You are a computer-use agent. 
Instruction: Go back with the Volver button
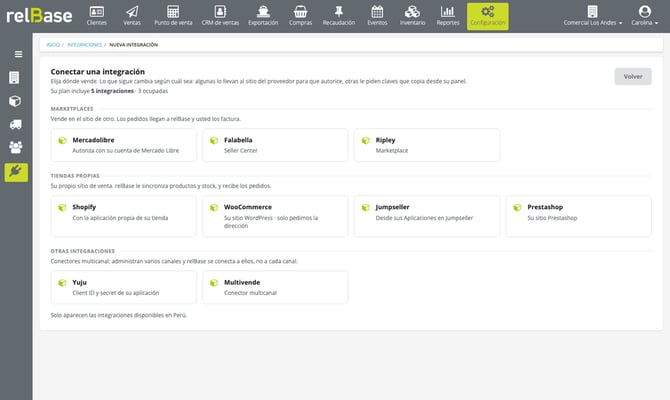pyautogui.click(x=633, y=76)
